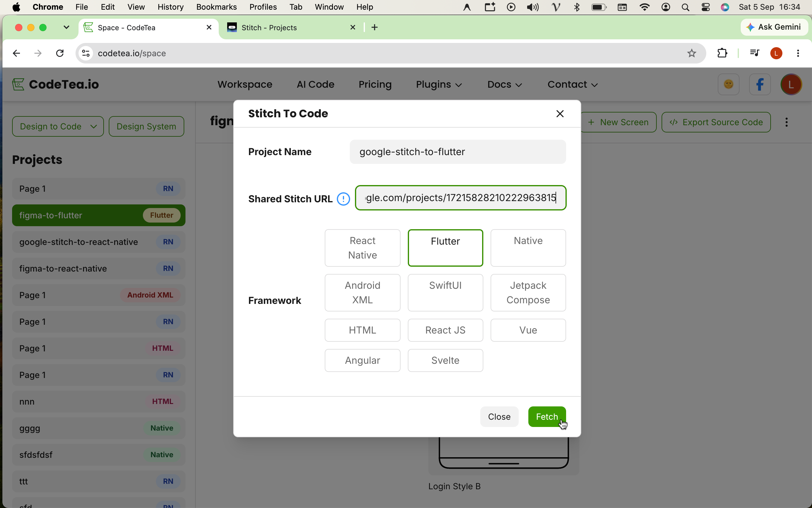Select the figma-to-react-native project
The image size is (812, 508).
99,269
